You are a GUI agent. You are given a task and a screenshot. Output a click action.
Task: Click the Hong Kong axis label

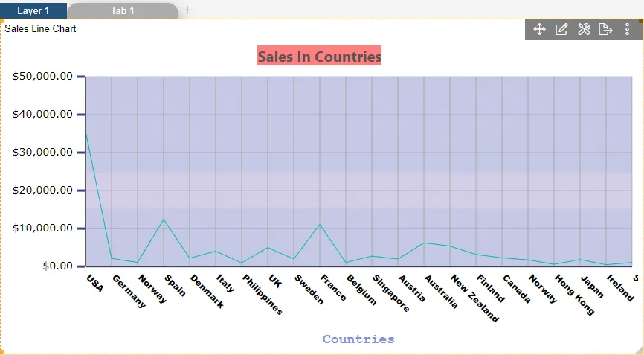575,295
